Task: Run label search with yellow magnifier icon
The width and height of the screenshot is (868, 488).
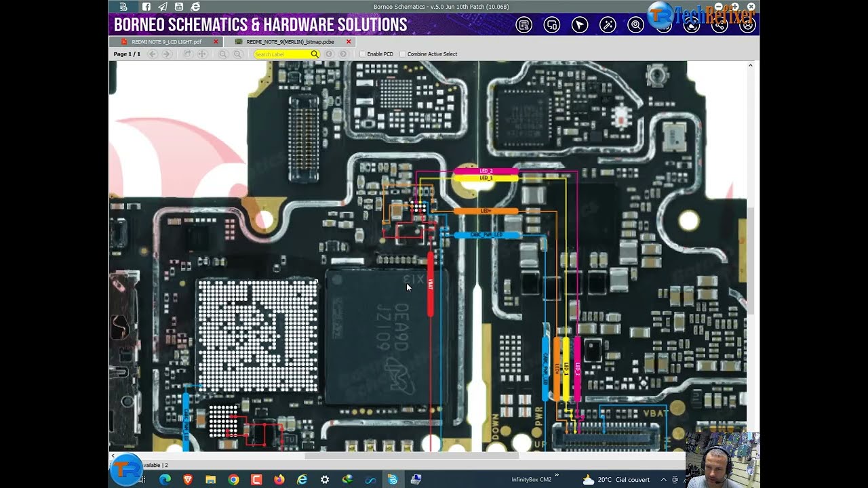Action: (315, 54)
